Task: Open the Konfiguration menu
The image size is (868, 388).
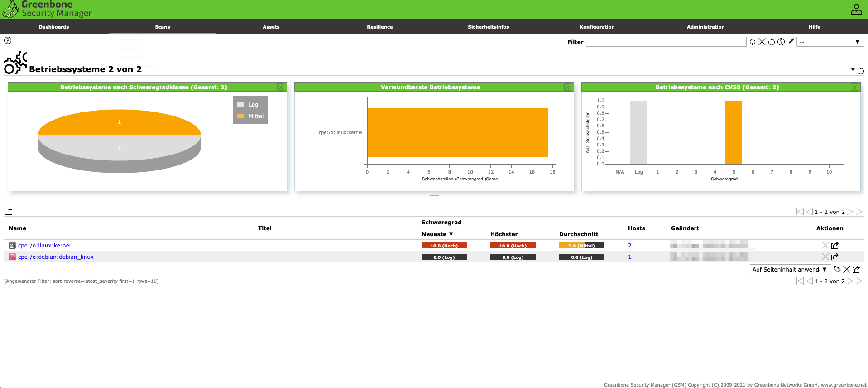Action: point(597,27)
